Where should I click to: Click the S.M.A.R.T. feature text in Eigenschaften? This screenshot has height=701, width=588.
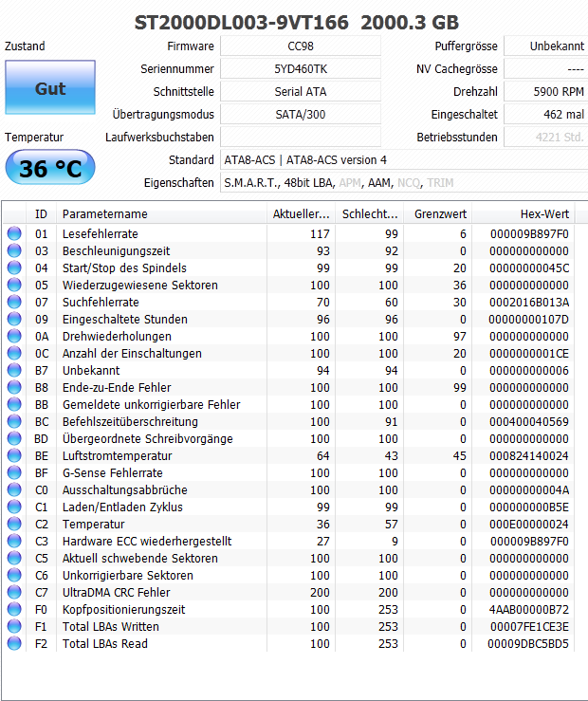[251, 183]
